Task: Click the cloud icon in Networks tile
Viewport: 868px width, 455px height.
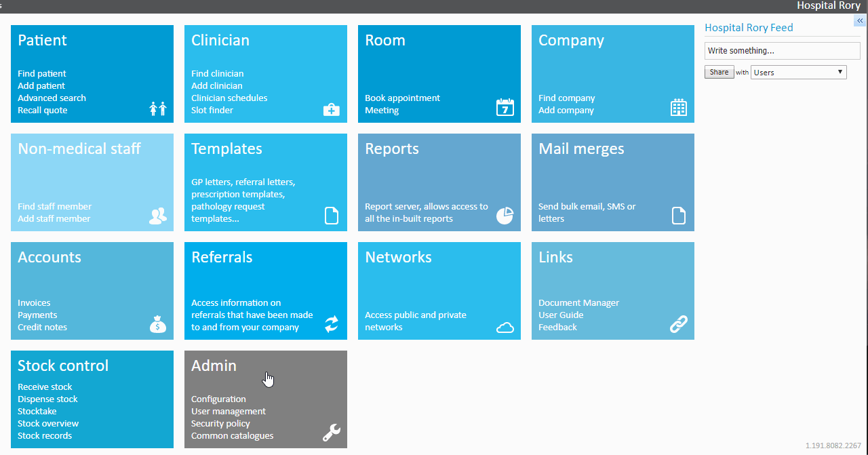Action: point(505,328)
